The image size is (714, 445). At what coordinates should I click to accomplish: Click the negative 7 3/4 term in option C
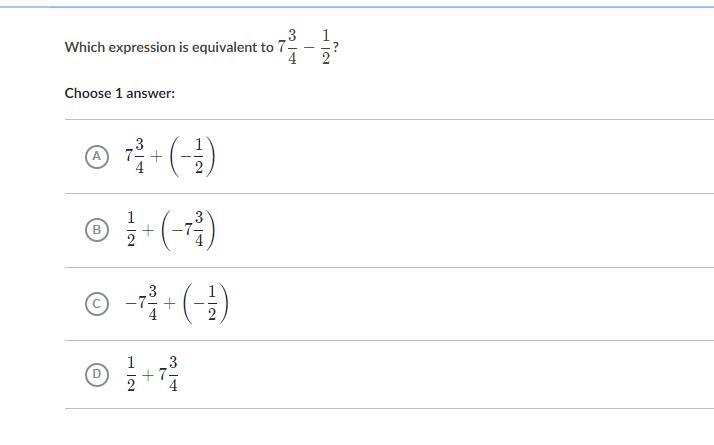142,303
